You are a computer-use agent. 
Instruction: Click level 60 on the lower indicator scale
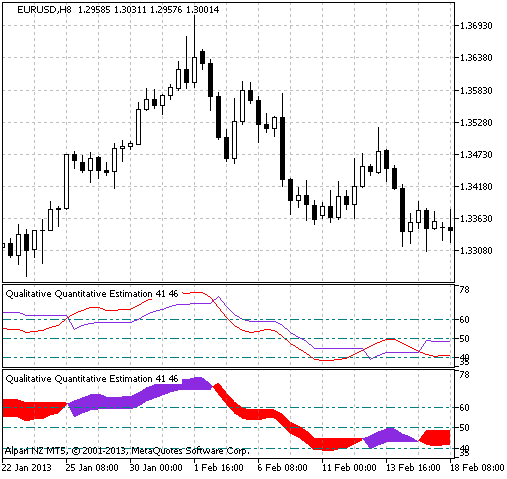(x=464, y=408)
